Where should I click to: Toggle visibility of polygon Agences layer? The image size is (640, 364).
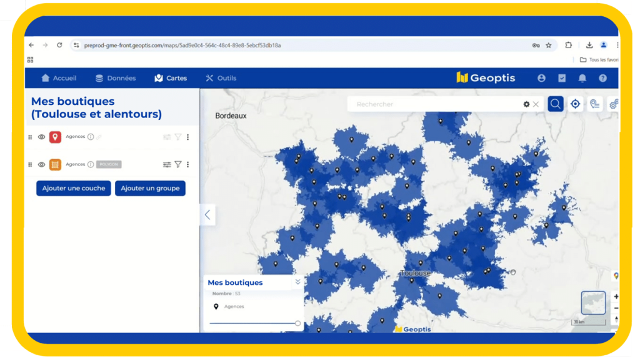click(x=41, y=164)
